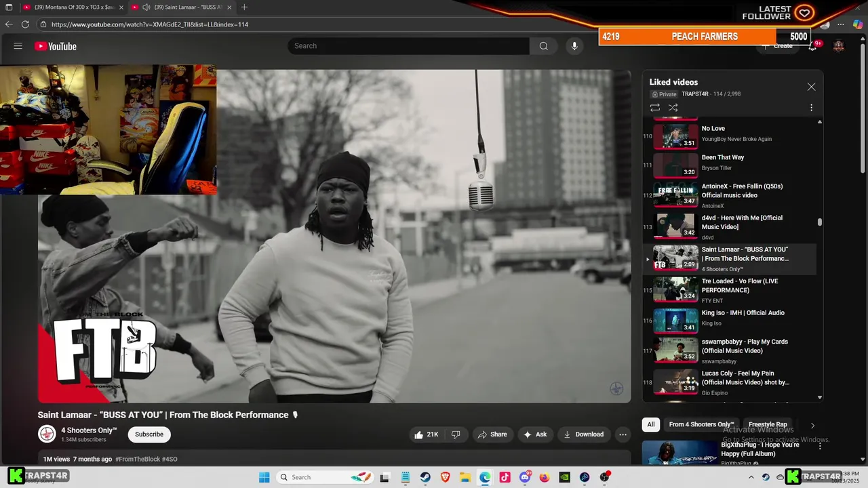Select the Freestyle Rap chip
Viewport: 868px width, 488px height.
768,424
